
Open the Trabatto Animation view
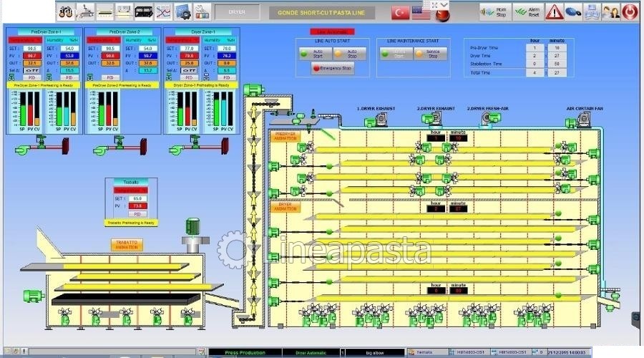(127, 244)
